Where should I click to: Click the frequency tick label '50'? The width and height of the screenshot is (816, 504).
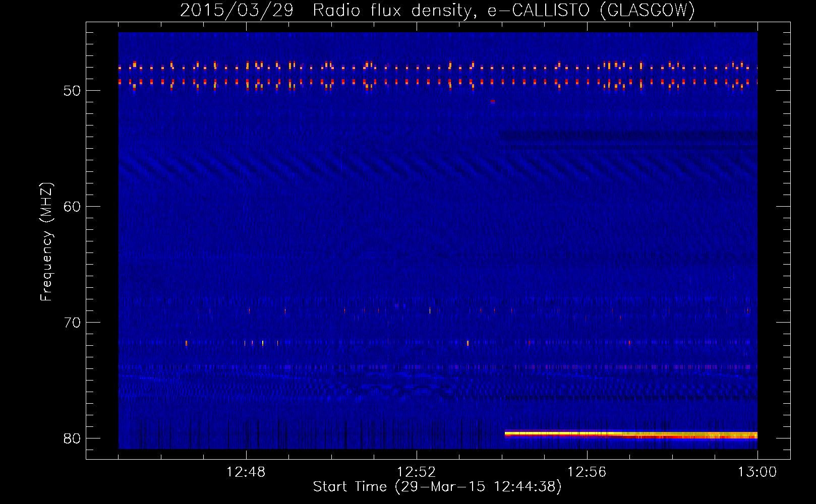(72, 91)
